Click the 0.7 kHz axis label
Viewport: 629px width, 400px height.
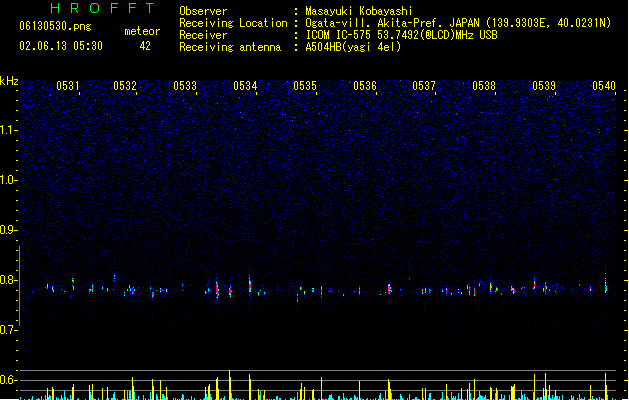(8, 330)
